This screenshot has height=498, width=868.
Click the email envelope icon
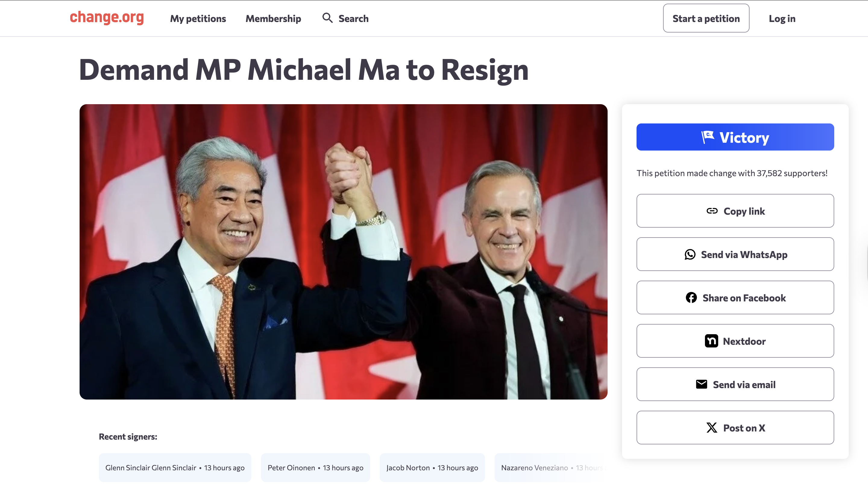(701, 384)
